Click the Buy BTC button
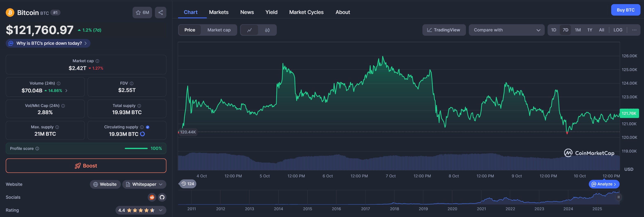The width and height of the screenshot is (644, 217). (x=626, y=10)
